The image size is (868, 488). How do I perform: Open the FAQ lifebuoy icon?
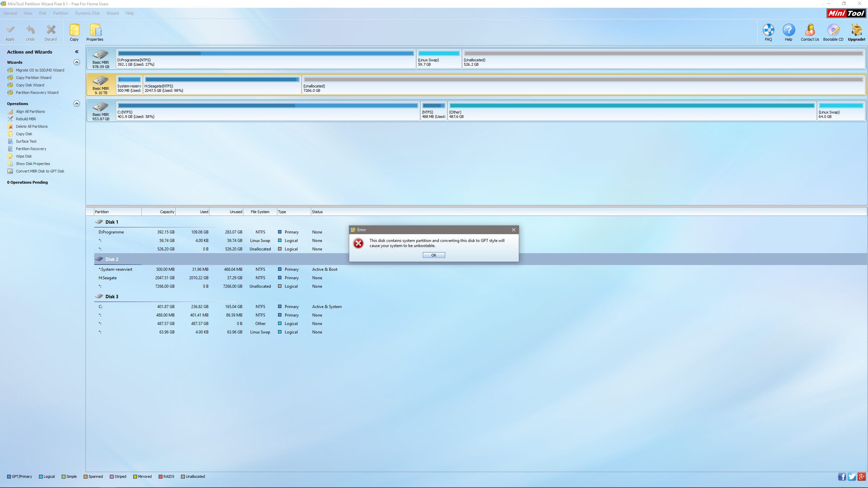tap(768, 30)
